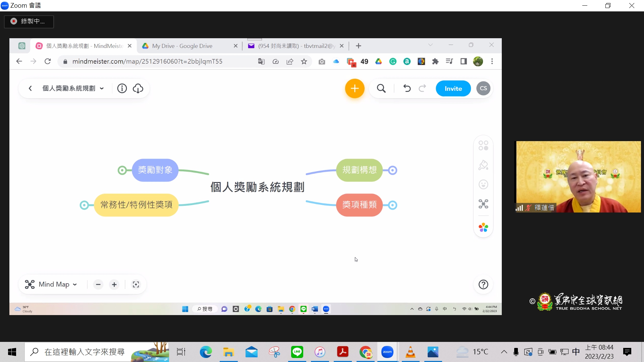
Task: Click the center map focus icon
Action: click(x=136, y=285)
